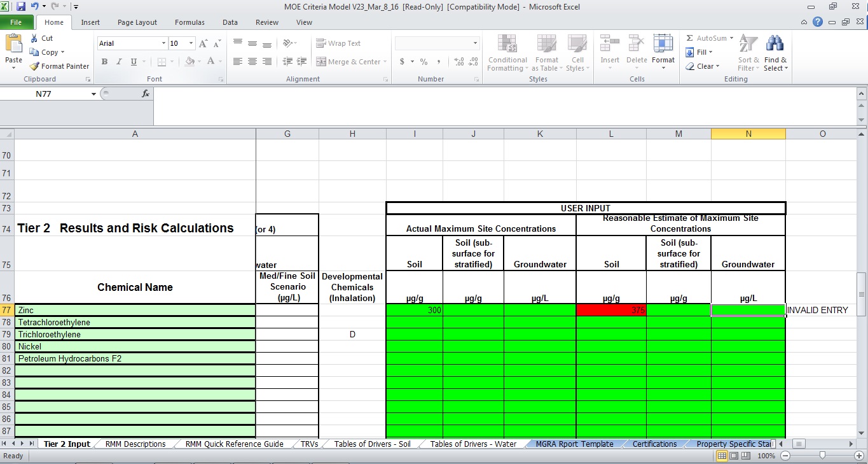This screenshot has width=868, height=464.
Task: Open Format as Table gallery
Action: click(x=546, y=53)
